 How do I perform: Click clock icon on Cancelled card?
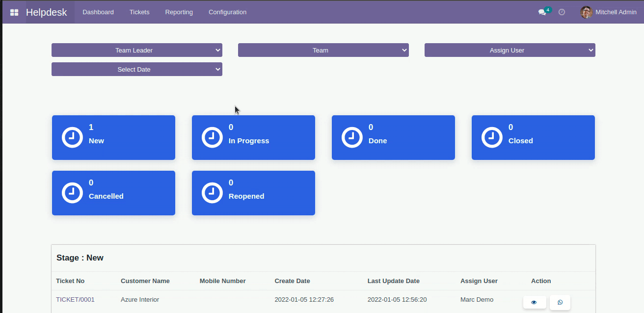[x=72, y=193]
